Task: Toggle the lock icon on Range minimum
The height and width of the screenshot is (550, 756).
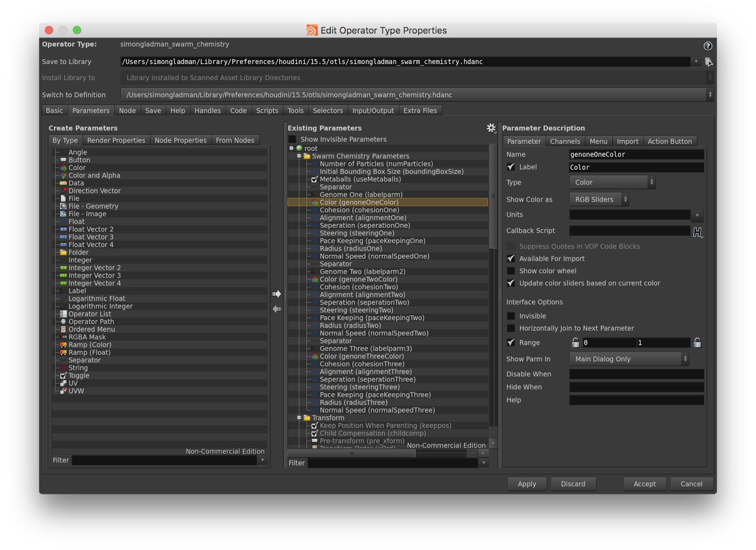Action: click(575, 343)
